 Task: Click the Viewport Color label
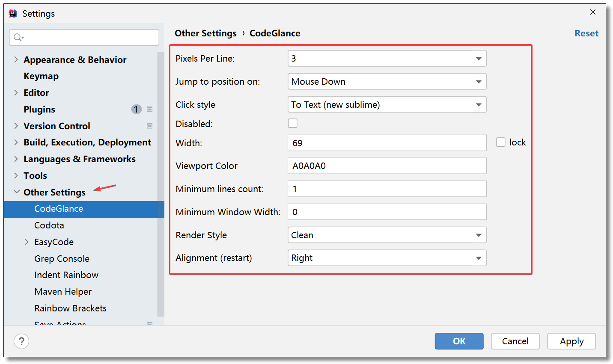click(206, 166)
